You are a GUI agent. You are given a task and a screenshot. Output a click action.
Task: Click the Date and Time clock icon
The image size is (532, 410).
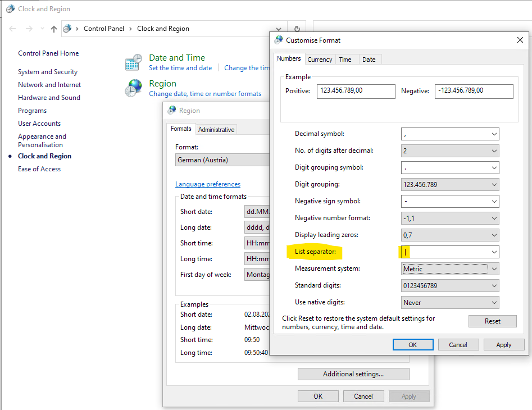134,62
